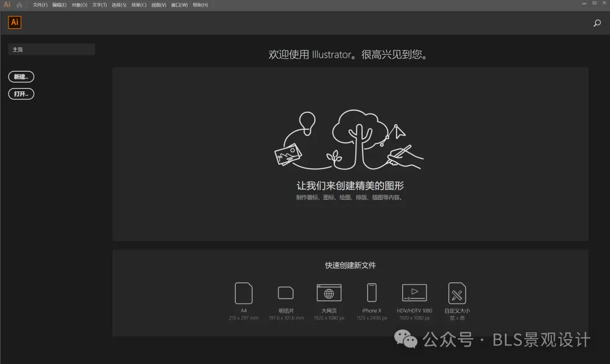Click the 打开... button
The width and height of the screenshot is (610, 364).
point(21,94)
